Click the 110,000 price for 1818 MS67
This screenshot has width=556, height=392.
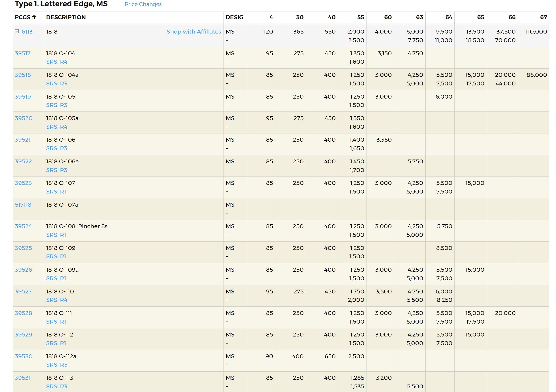click(536, 32)
